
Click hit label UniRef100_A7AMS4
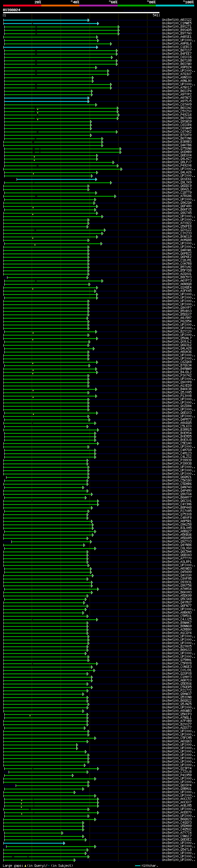click(x=177, y=589)
